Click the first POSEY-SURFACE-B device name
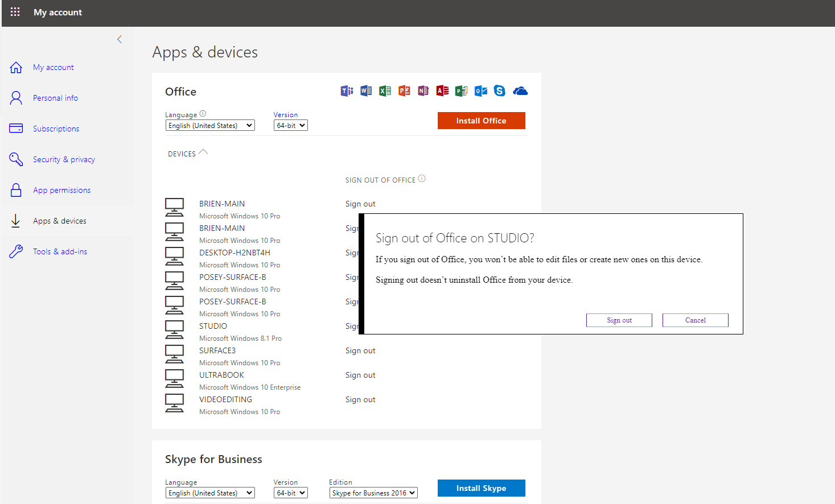Screen dimensions: 835x504 tap(232, 277)
